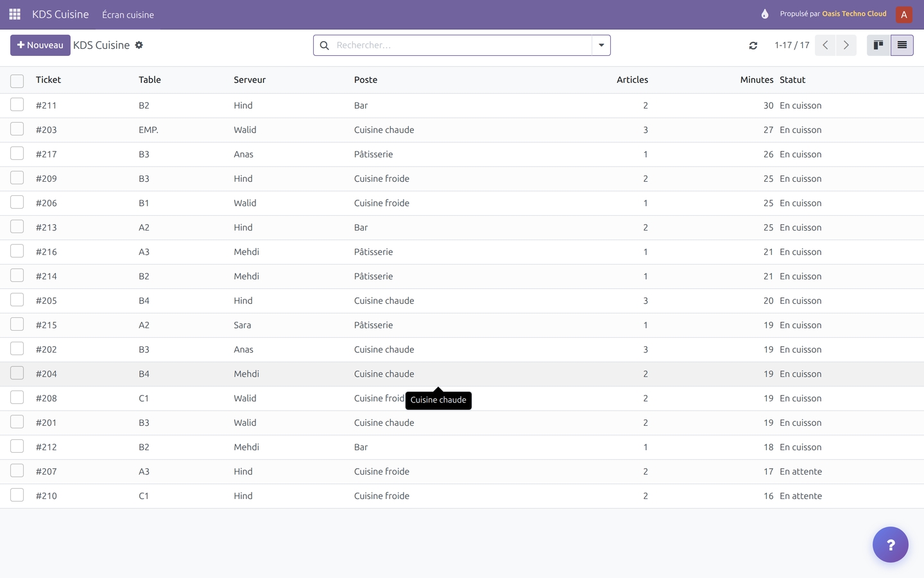The image size is (924, 578).
Task: Click minutes value 30 for ticket #211
Action: [x=768, y=105]
